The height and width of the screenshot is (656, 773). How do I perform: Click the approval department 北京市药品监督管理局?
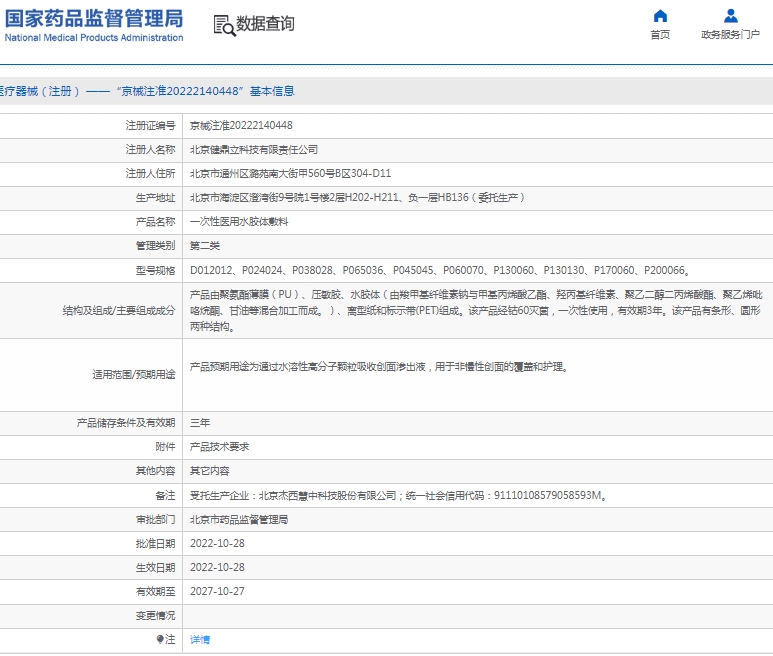(x=239, y=519)
